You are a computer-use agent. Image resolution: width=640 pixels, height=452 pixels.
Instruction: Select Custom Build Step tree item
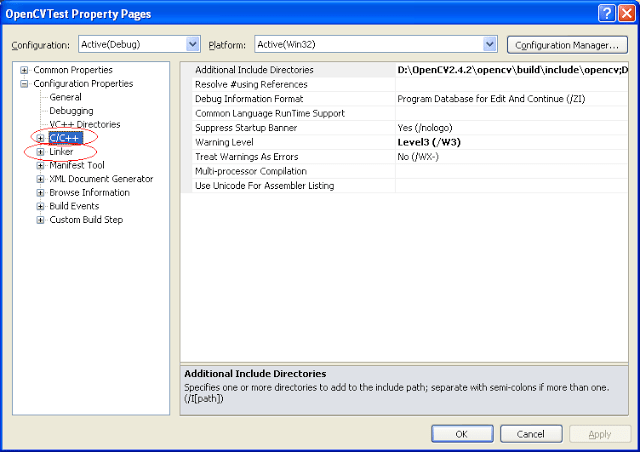[86, 220]
